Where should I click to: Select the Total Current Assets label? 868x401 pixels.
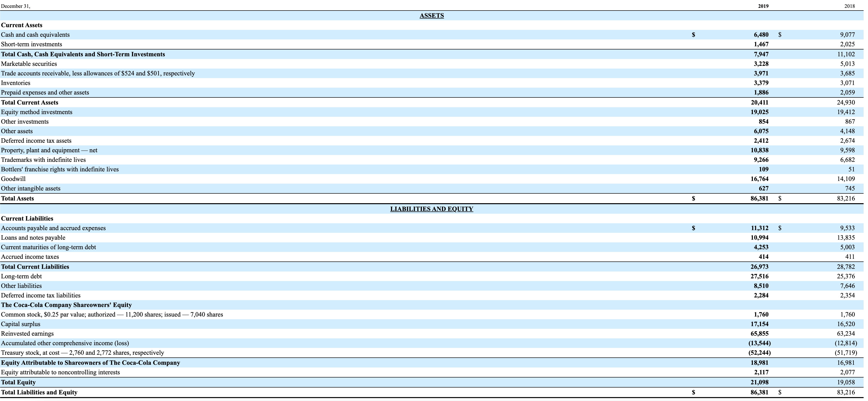[x=30, y=103]
